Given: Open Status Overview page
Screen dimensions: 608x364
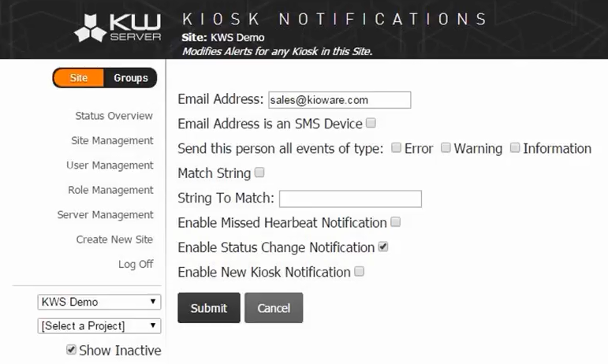Looking at the screenshot, I should click(x=114, y=116).
